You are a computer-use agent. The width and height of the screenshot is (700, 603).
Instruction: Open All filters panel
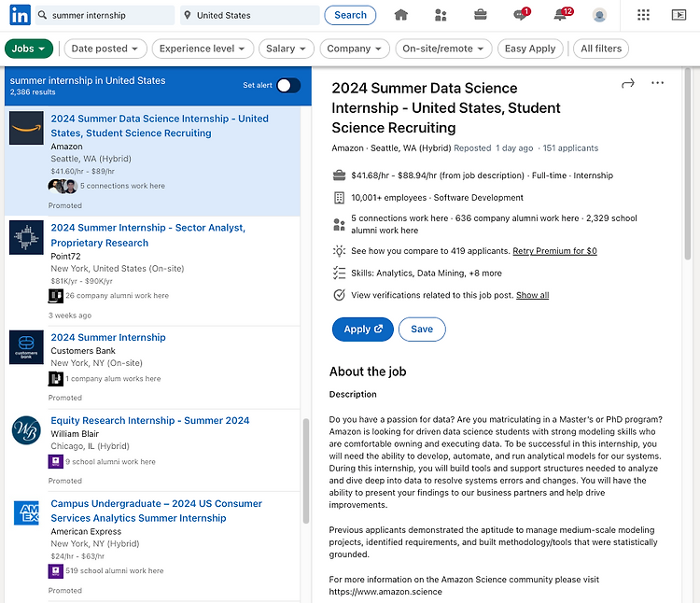pos(601,49)
